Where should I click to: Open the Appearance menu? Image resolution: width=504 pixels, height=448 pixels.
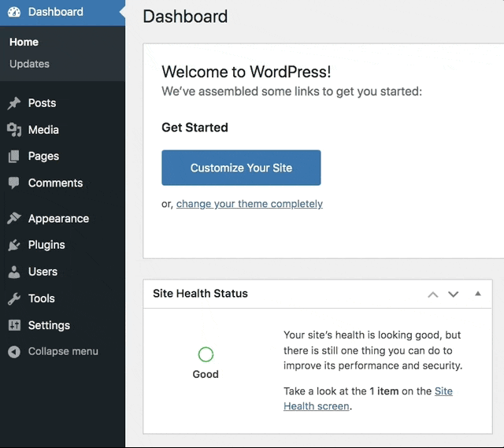click(63, 219)
